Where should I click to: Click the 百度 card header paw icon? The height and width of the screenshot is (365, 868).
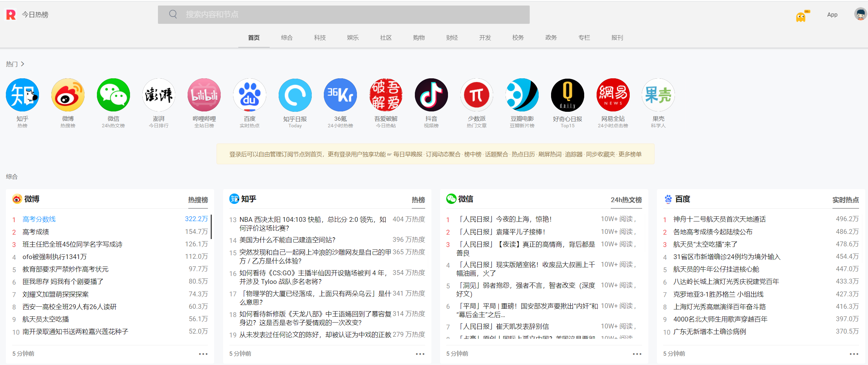(668, 199)
